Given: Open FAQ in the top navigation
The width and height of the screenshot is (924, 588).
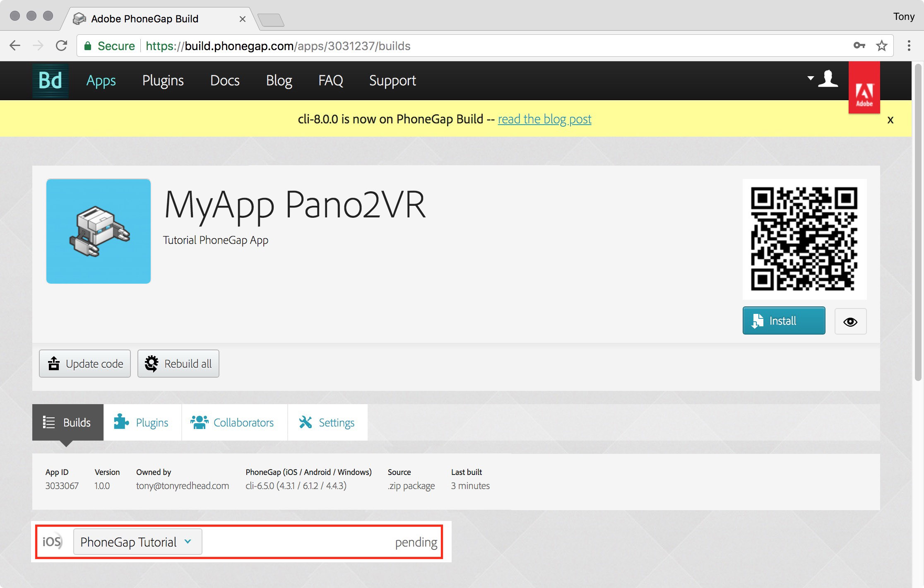Looking at the screenshot, I should point(331,80).
